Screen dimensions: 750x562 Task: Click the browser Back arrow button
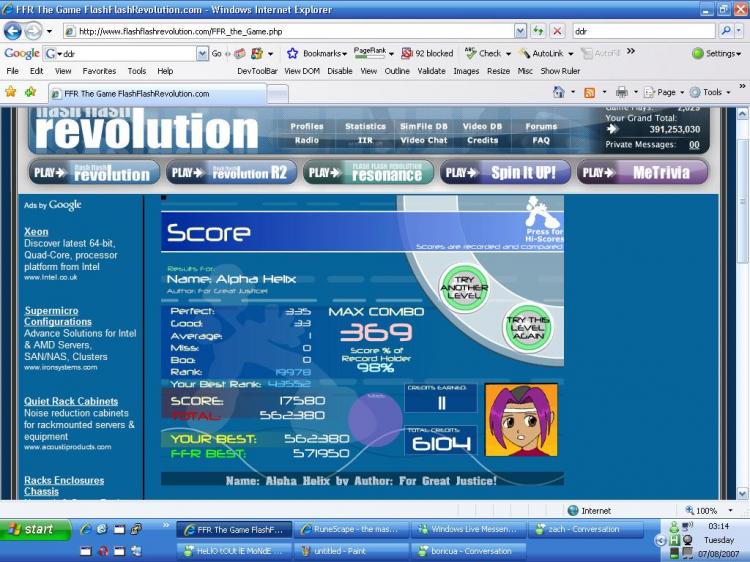pos(13,32)
